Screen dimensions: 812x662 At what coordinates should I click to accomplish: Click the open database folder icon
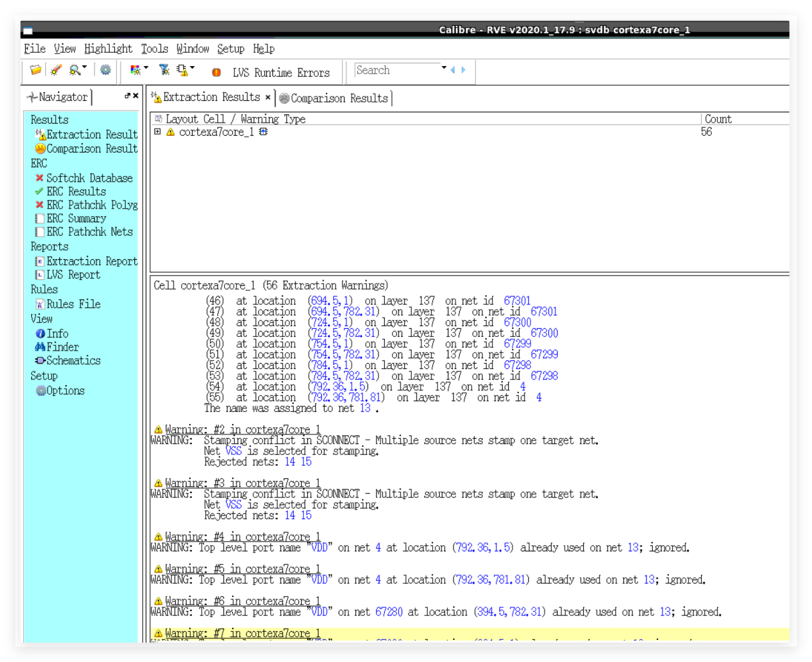tap(35, 70)
